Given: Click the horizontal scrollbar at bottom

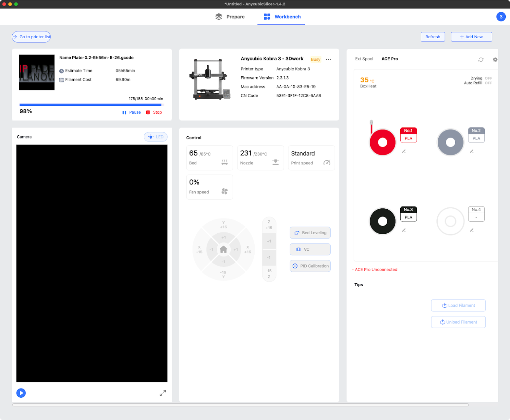Looking at the screenshot, I should click(x=240, y=405).
